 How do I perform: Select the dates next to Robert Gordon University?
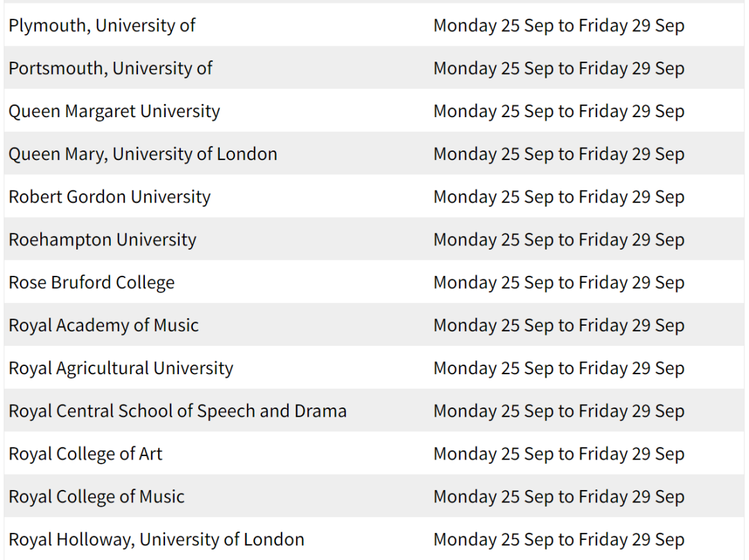pos(559,197)
